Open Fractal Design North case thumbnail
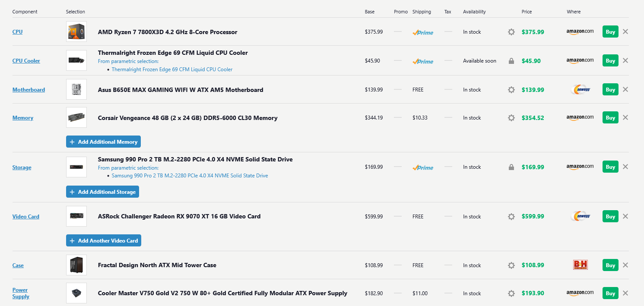This screenshot has height=306, width=644. [76, 265]
